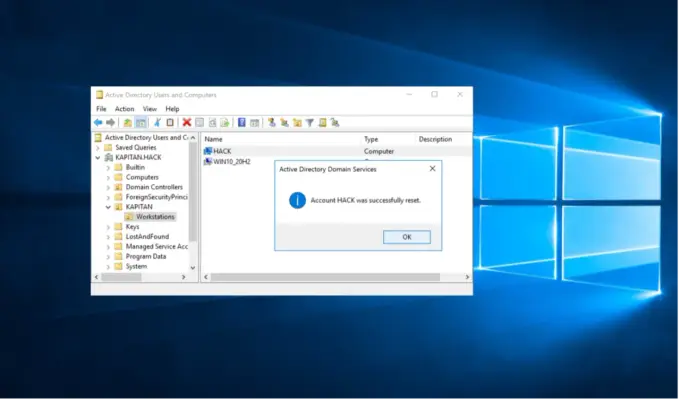The width and height of the screenshot is (680, 400).
Task: Select the Computers label in the tree
Action: pyautogui.click(x=142, y=177)
